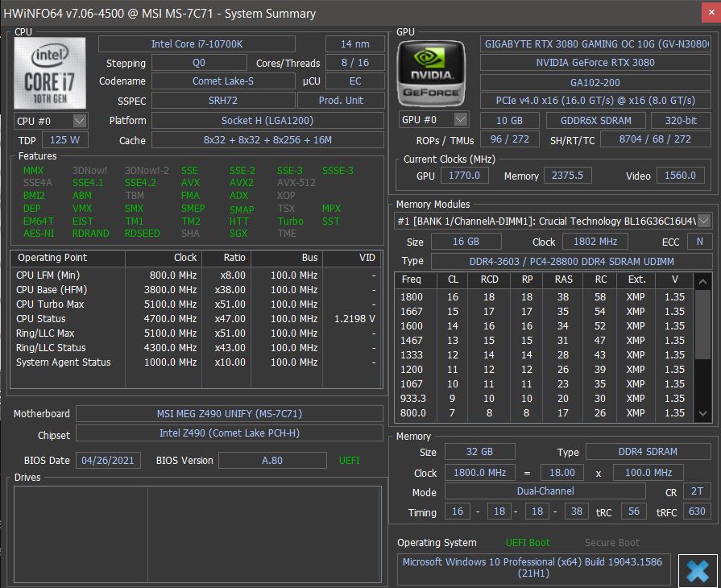721x588 pixels.
Task: Click the Video clock 1560.0 value
Action: [x=680, y=175]
